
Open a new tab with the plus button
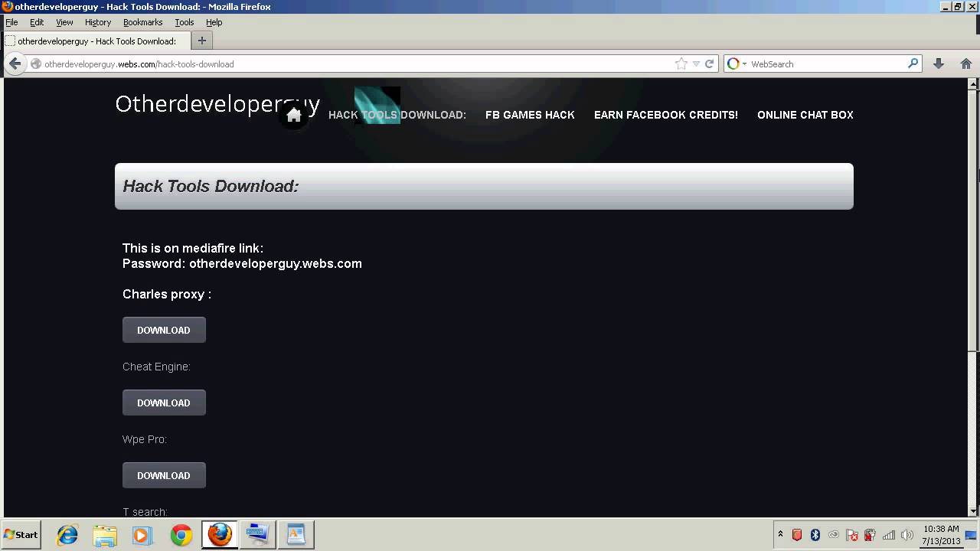click(x=202, y=41)
